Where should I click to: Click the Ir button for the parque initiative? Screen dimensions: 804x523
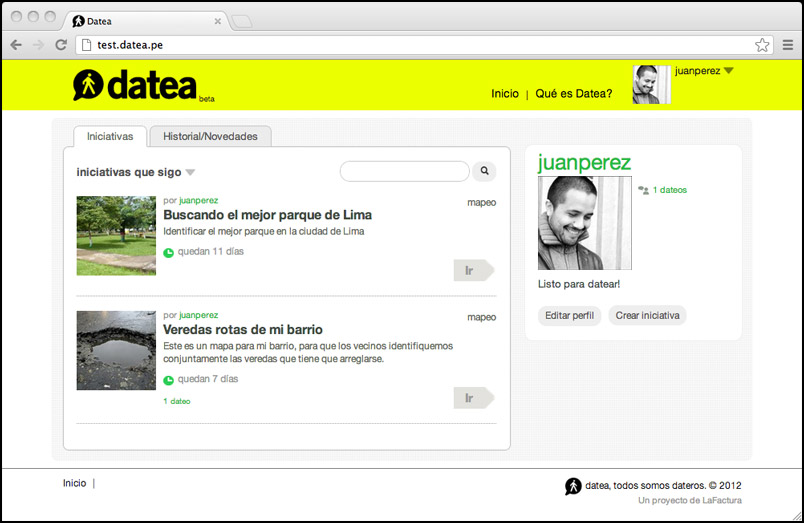click(474, 270)
